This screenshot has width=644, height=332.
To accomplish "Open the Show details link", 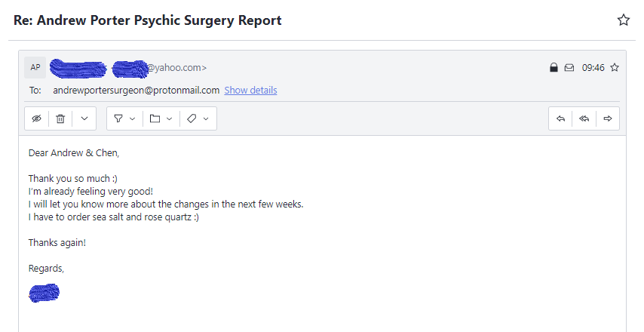I will 250,91.
